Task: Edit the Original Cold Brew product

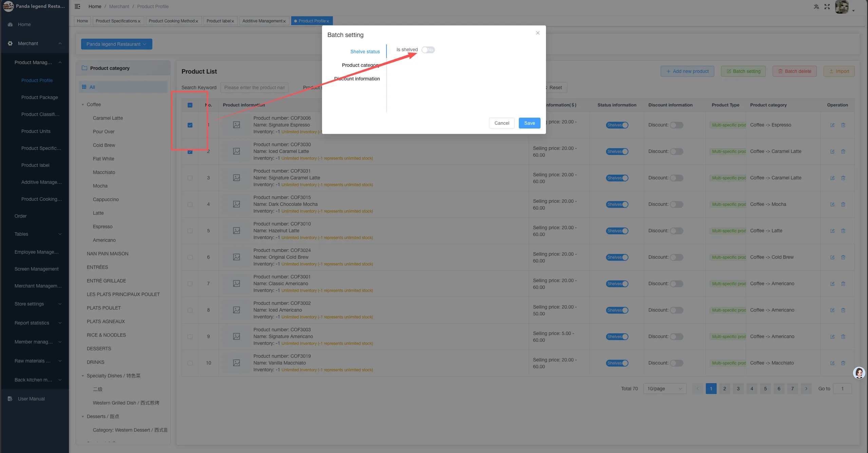Action: click(x=832, y=257)
